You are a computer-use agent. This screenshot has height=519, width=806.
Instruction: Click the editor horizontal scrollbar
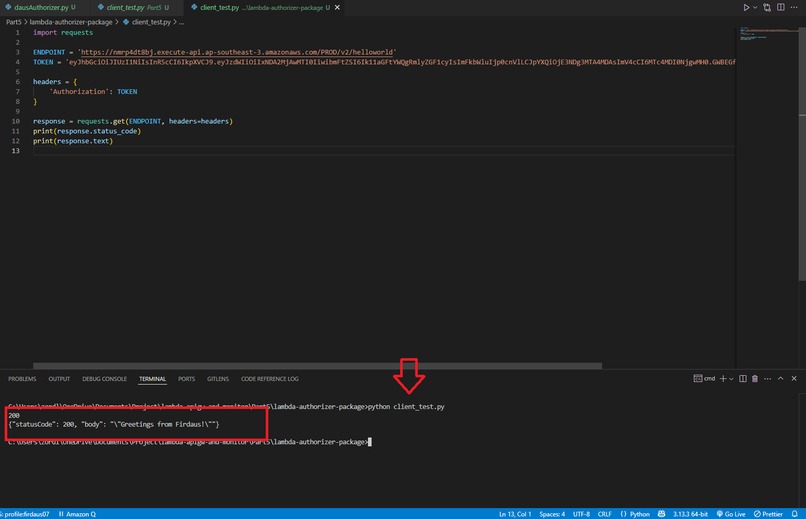tap(317, 366)
